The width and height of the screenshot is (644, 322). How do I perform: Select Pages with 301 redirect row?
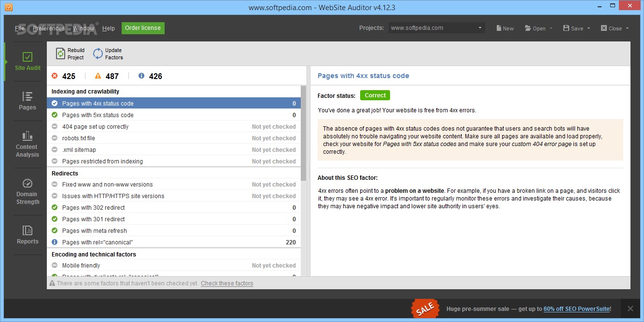pos(174,219)
